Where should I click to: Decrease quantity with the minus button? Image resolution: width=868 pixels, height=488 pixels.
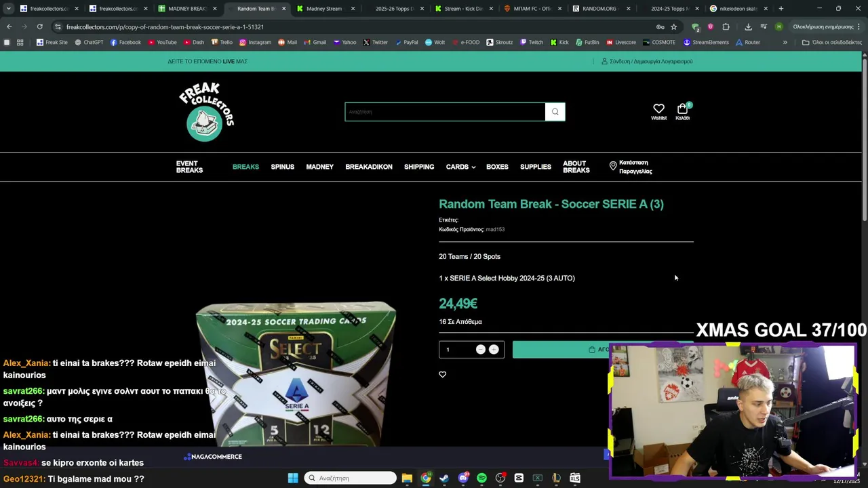480,349
